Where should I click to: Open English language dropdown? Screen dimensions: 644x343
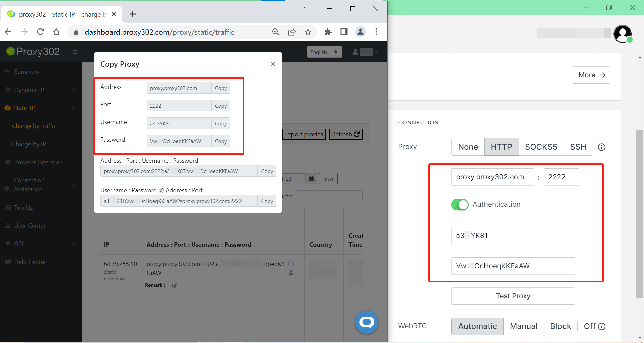tap(324, 52)
